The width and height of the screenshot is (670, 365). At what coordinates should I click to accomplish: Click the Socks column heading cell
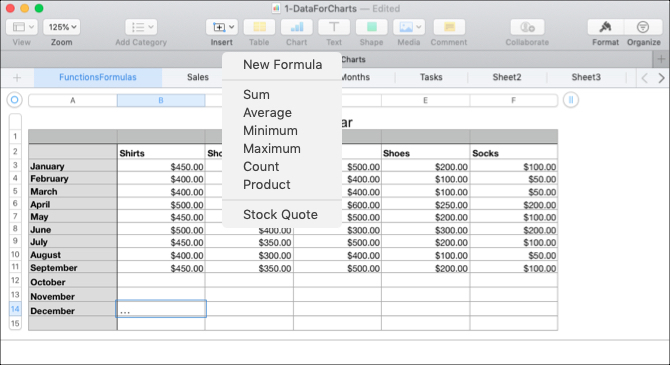(514, 153)
